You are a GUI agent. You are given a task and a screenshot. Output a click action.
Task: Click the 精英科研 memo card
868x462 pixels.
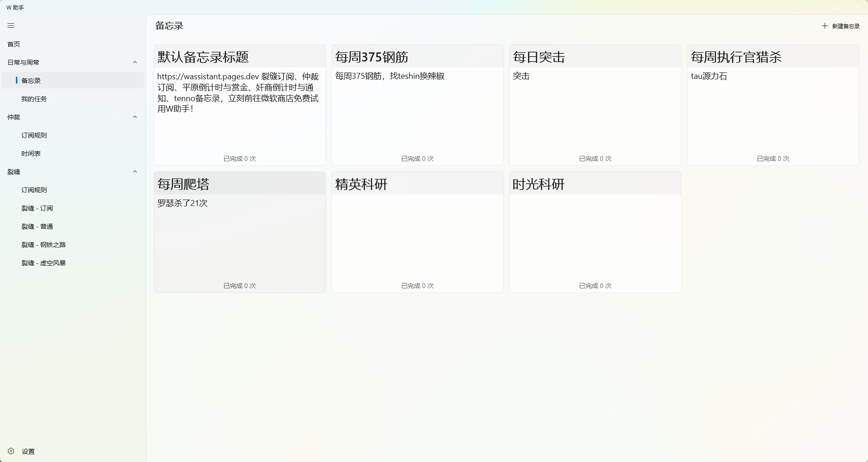pos(417,232)
